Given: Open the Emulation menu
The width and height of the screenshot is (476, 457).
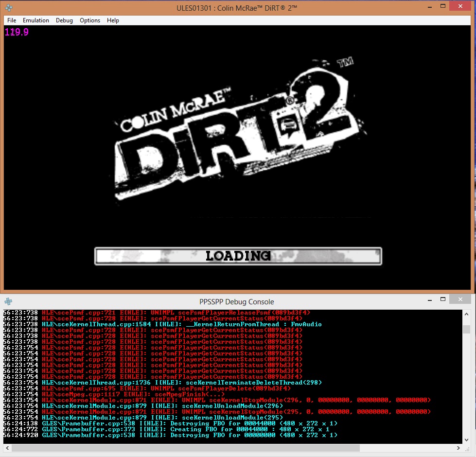Looking at the screenshot, I should pos(36,20).
